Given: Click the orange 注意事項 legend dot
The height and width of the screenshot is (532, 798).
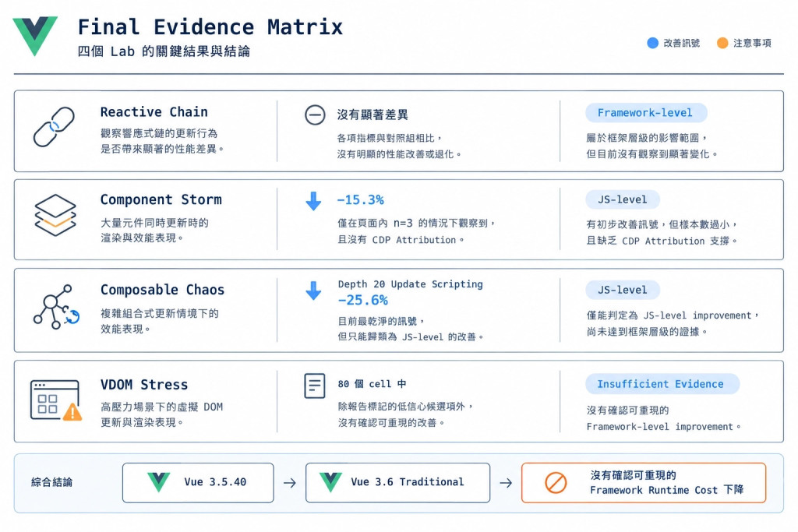Looking at the screenshot, I should (x=722, y=44).
